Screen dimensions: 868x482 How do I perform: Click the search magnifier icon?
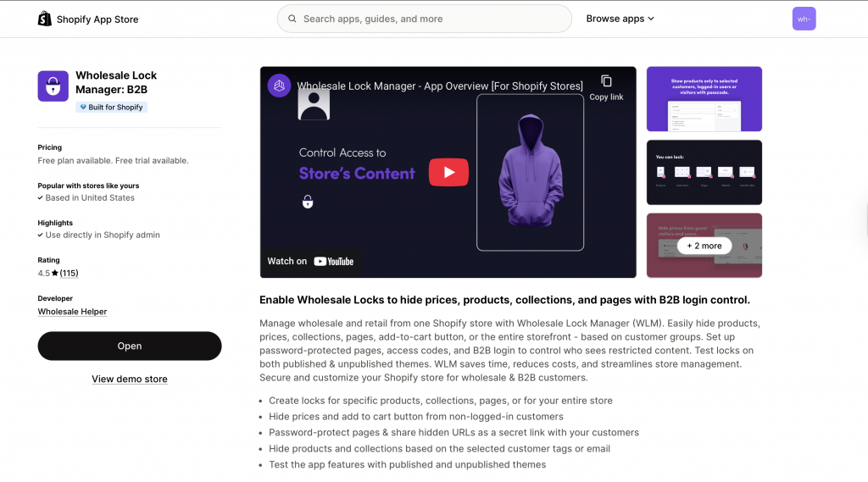click(x=292, y=19)
